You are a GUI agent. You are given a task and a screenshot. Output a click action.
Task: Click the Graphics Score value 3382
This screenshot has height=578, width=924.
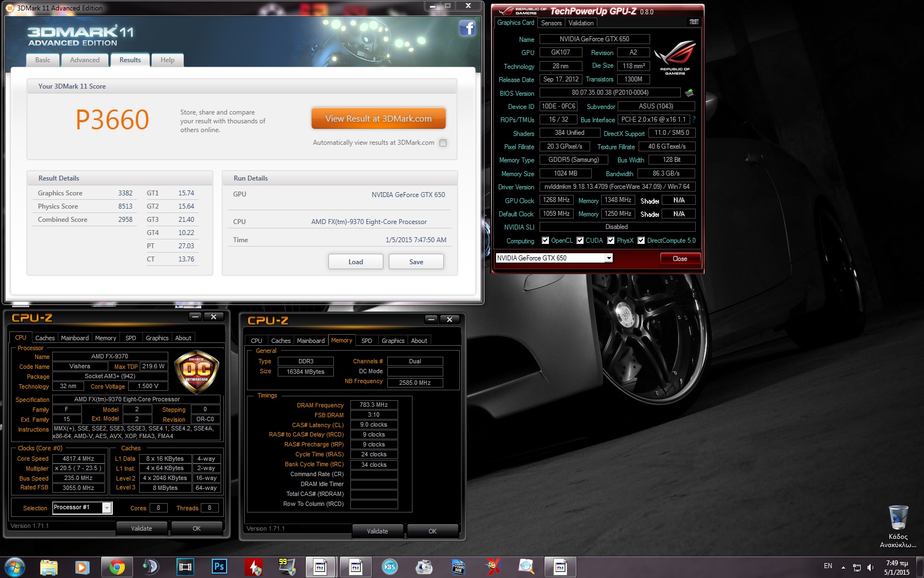point(125,193)
